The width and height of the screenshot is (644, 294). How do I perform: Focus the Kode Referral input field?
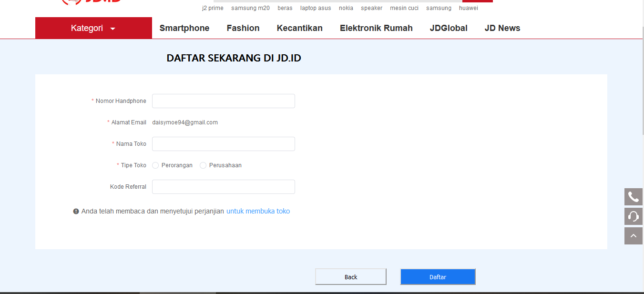pyautogui.click(x=224, y=187)
